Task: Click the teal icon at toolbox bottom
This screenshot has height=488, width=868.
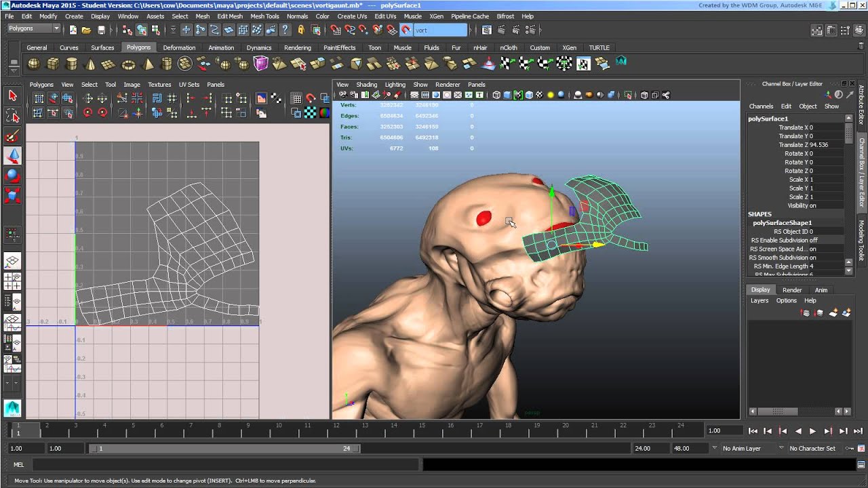Action: pyautogui.click(x=12, y=408)
